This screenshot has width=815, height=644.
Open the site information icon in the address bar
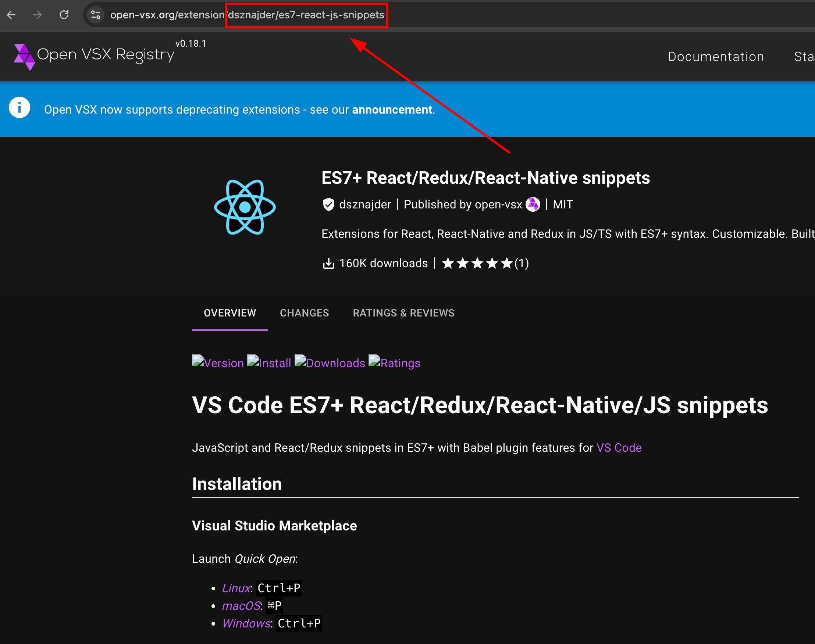tap(96, 15)
